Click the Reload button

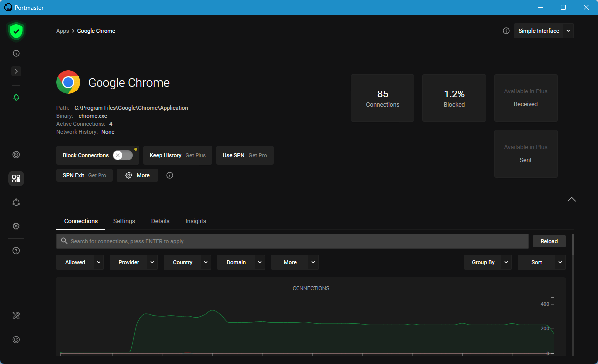pyautogui.click(x=549, y=241)
